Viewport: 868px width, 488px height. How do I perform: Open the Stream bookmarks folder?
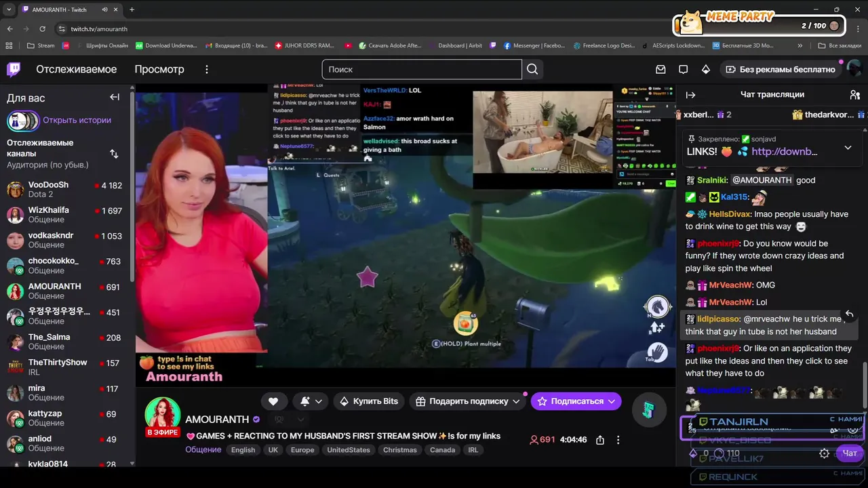(x=41, y=45)
